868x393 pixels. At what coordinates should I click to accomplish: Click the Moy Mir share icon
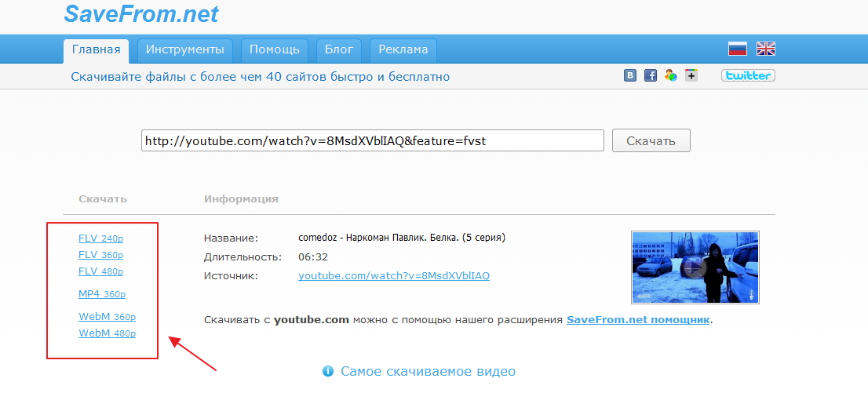click(x=670, y=76)
